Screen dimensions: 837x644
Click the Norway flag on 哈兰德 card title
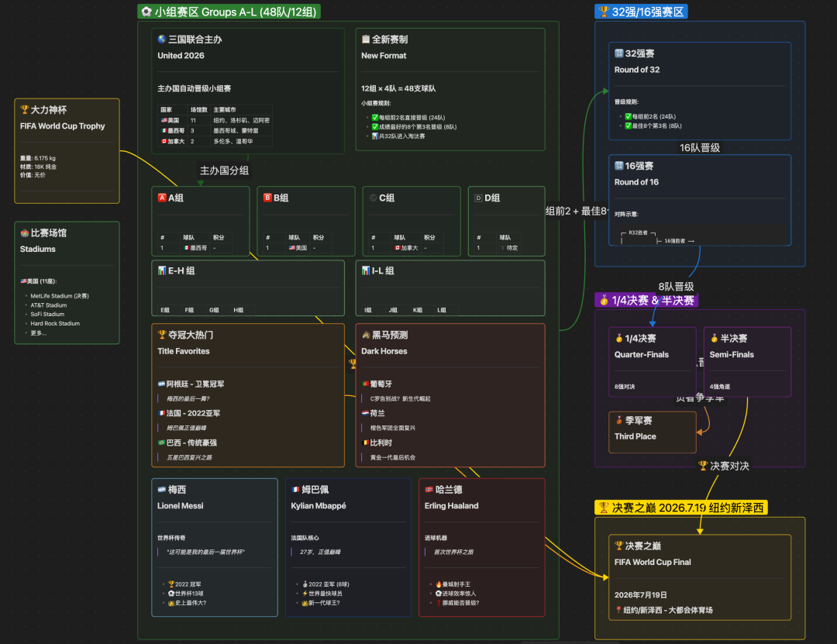(429, 489)
